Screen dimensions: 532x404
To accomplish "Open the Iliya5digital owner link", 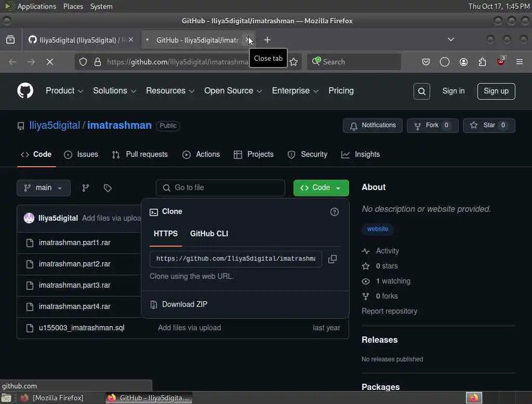I will coord(55,126).
